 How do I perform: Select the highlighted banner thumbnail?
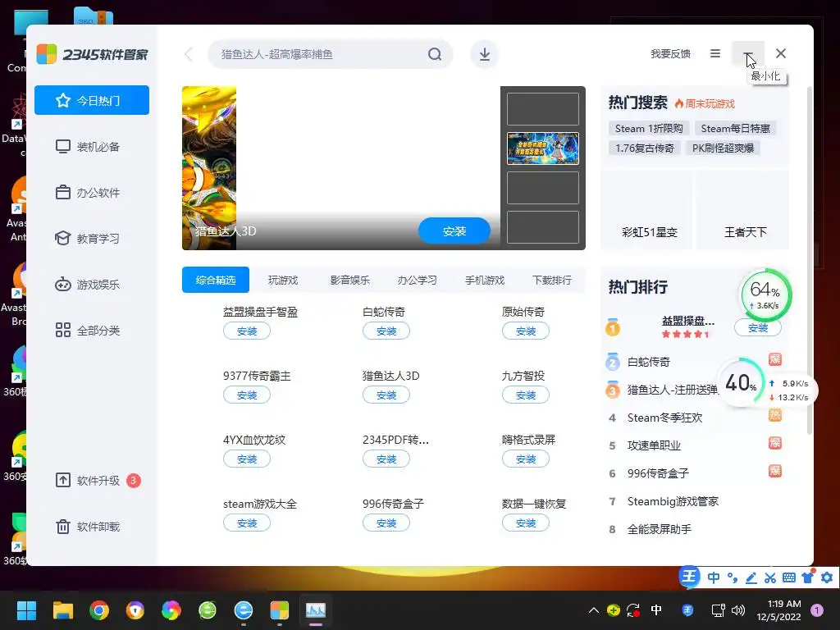tap(543, 148)
